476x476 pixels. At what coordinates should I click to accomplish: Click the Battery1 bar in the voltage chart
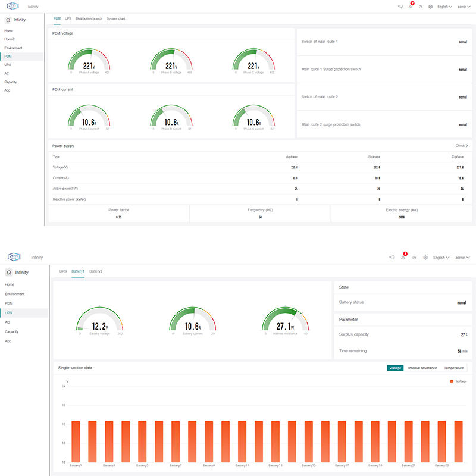pos(76,440)
